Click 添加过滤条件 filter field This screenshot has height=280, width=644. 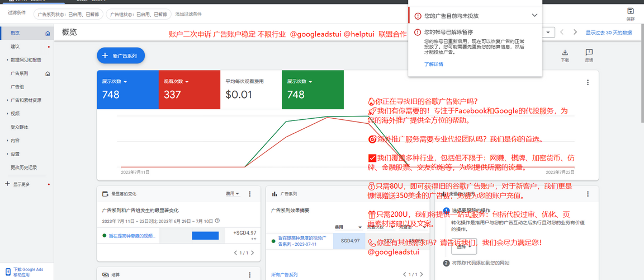[x=188, y=14]
